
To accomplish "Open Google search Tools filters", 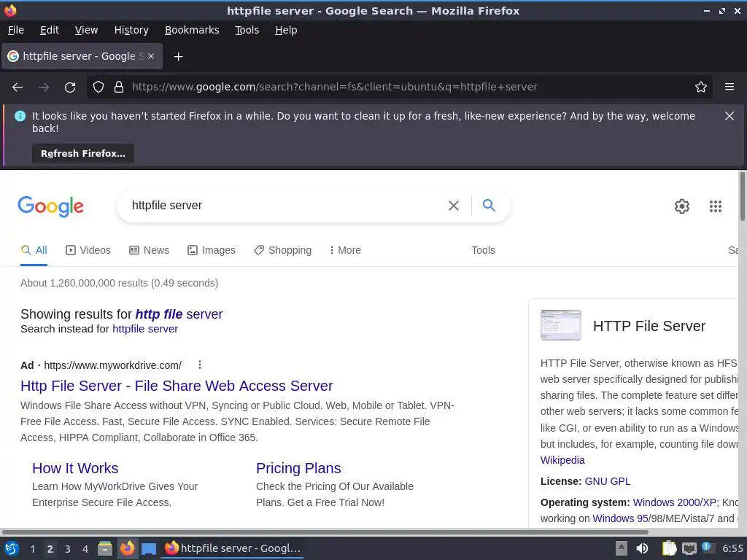I will (483, 251).
